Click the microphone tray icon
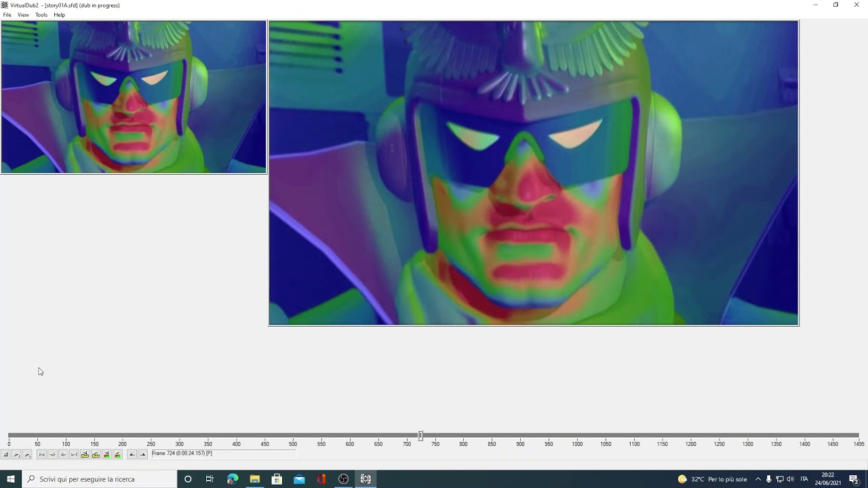Image resolution: width=868 pixels, height=488 pixels. [x=769, y=479]
